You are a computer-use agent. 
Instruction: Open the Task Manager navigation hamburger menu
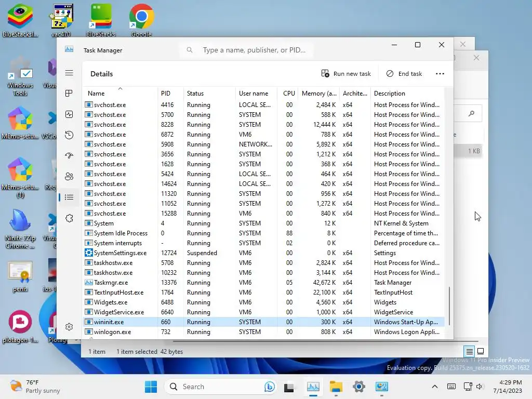(69, 73)
